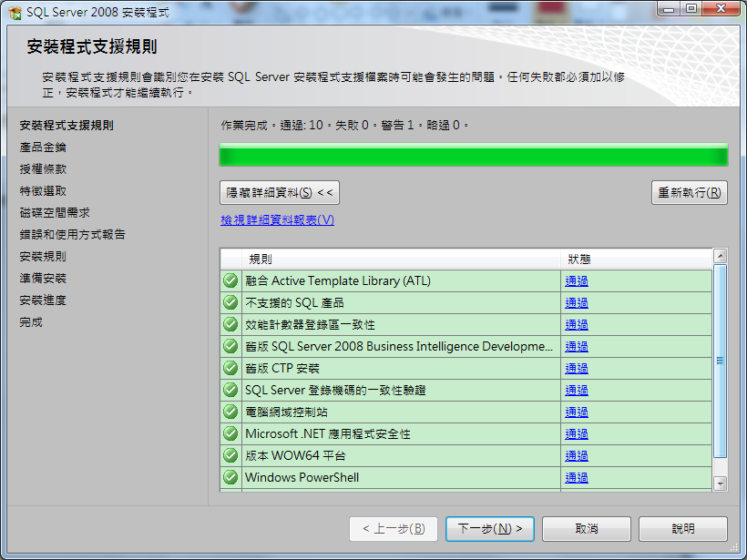Click green check icon for Windows PowerShell
This screenshot has height=560, width=747.
point(230,477)
